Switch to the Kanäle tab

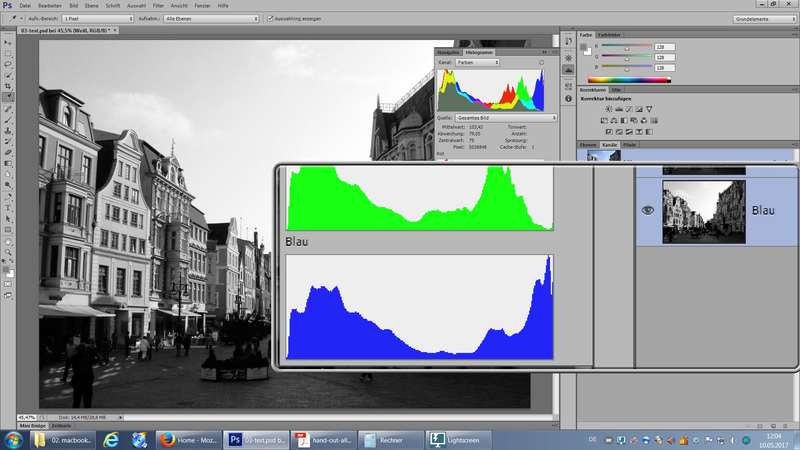[608, 145]
